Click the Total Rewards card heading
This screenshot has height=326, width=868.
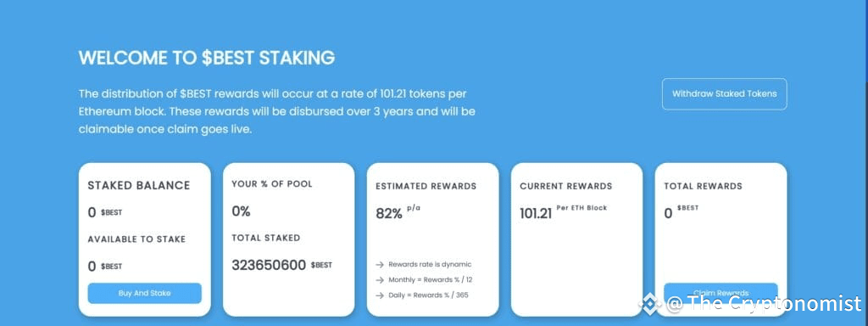pos(703,186)
